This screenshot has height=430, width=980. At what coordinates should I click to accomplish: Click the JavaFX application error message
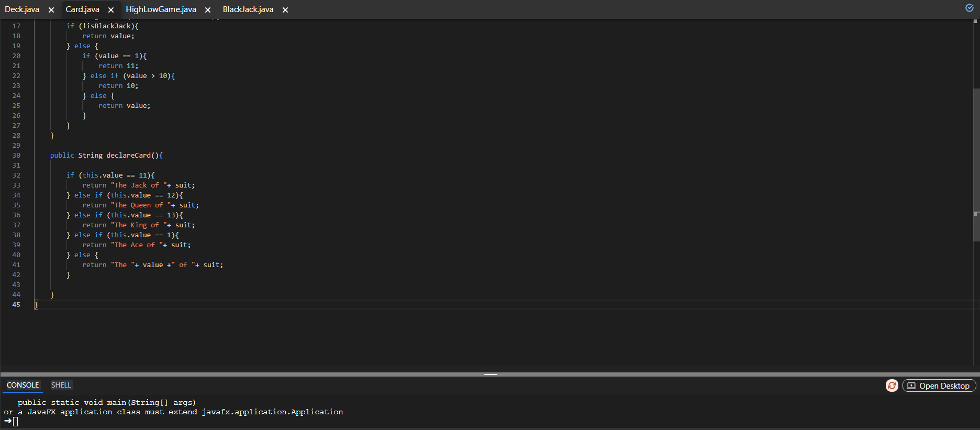tap(173, 412)
